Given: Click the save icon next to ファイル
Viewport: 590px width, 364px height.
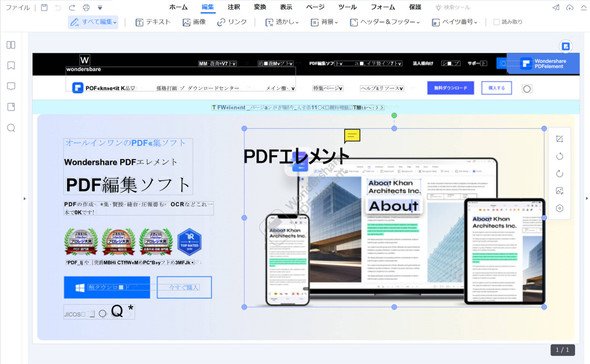Looking at the screenshot, I should click(x=44, y=8).
